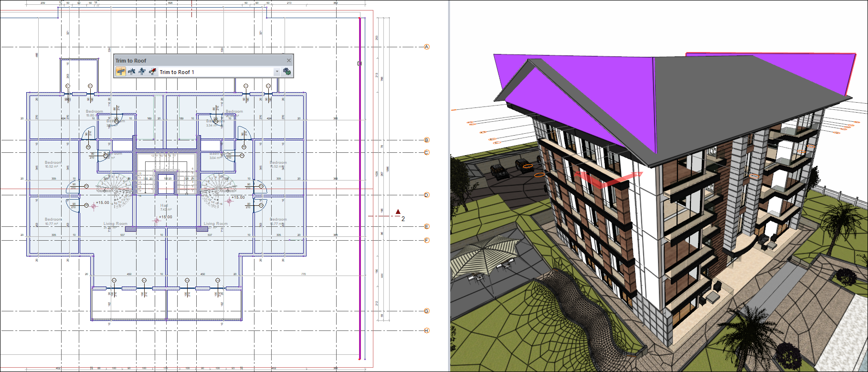The height and width of the screenshot is (372, 868).
Task: Click the third trim icon with crossed beams
Action: (x=142, y=72)
